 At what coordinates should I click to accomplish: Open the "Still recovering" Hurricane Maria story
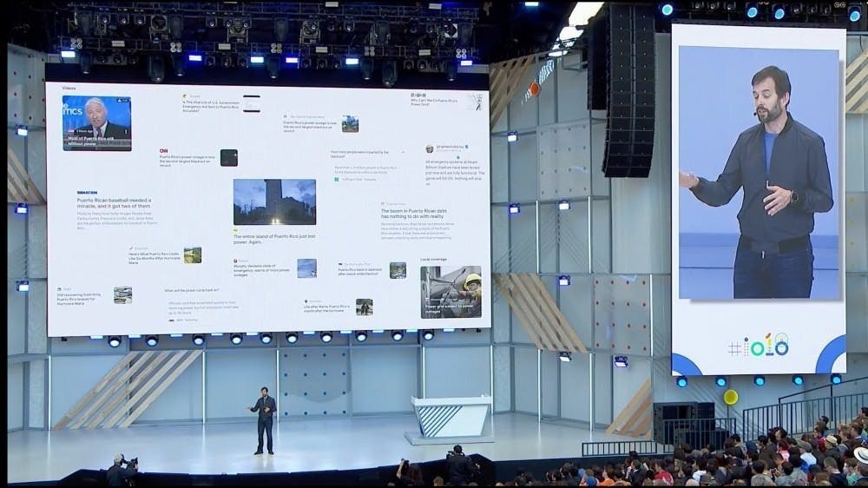tap(80, 298)
